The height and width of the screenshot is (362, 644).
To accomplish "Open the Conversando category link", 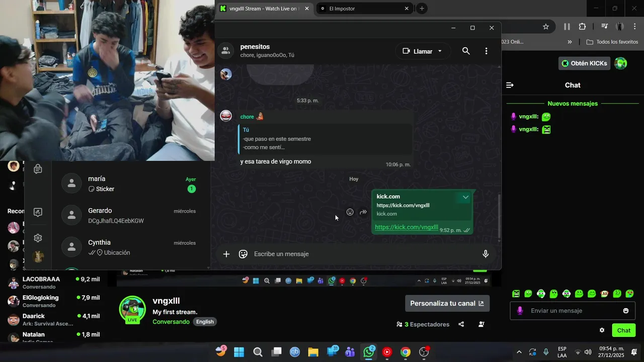I will click(171, 322).
